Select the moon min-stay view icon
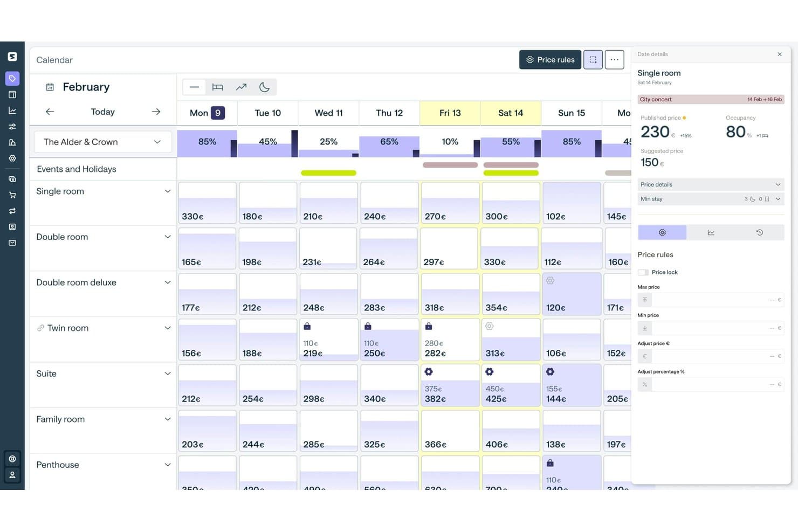Image resolution: width=798 pixels, height=532 pixels. click(264, 87)
